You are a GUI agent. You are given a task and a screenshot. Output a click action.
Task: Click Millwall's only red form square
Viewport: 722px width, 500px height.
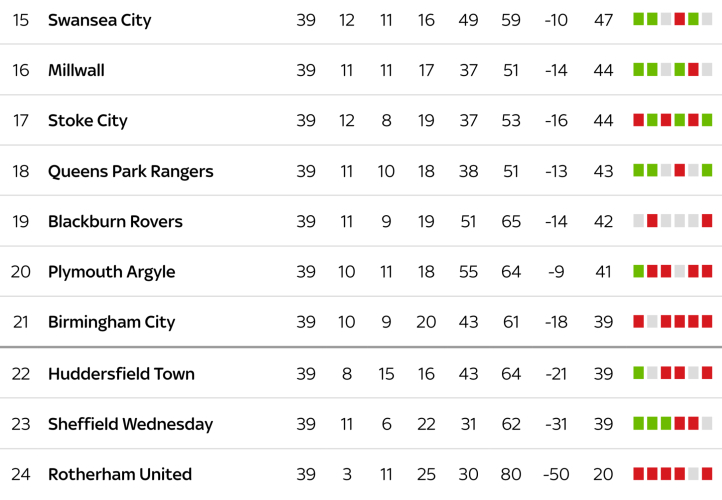(693, 69)
